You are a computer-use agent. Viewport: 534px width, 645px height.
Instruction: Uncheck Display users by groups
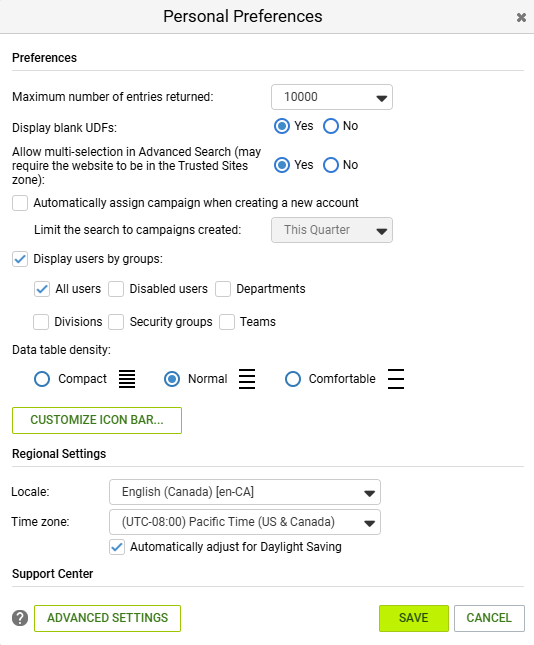20,259
